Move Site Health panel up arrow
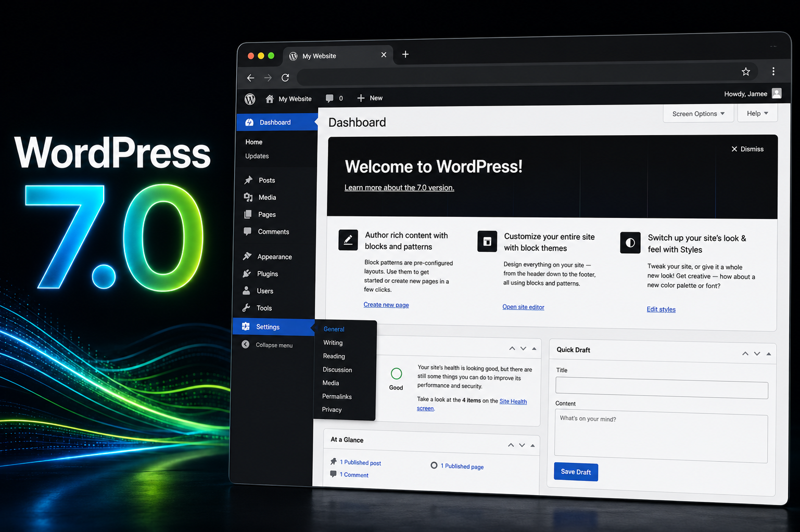The width and height of the screenshot is (800, 532). coord(512,348)
